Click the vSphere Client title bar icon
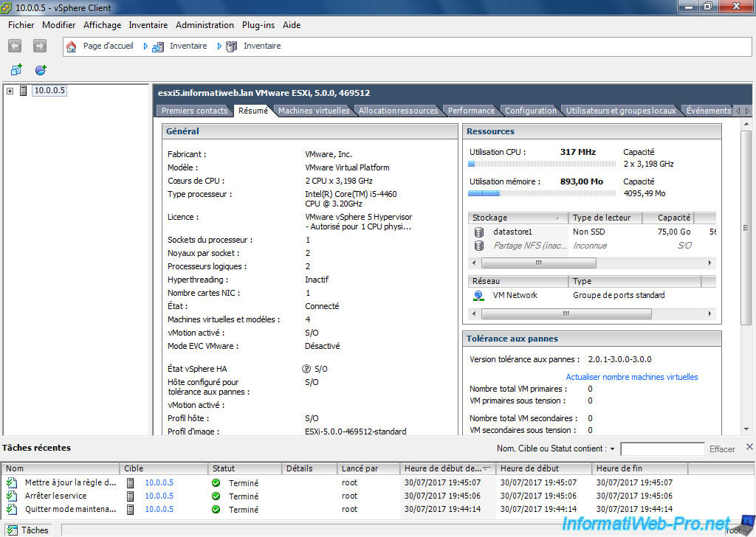Viewport: 756px width, 537px height. [x=6, y=7]
